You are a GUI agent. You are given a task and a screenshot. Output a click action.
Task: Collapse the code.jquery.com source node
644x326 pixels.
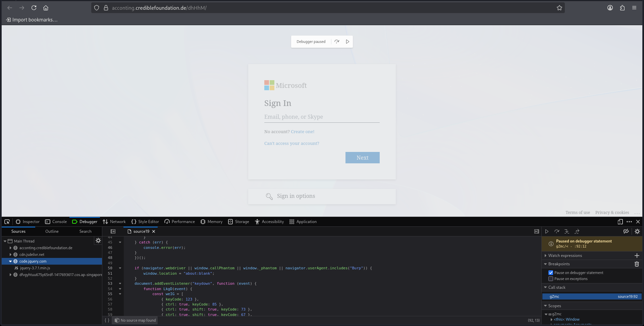[10, 261]
